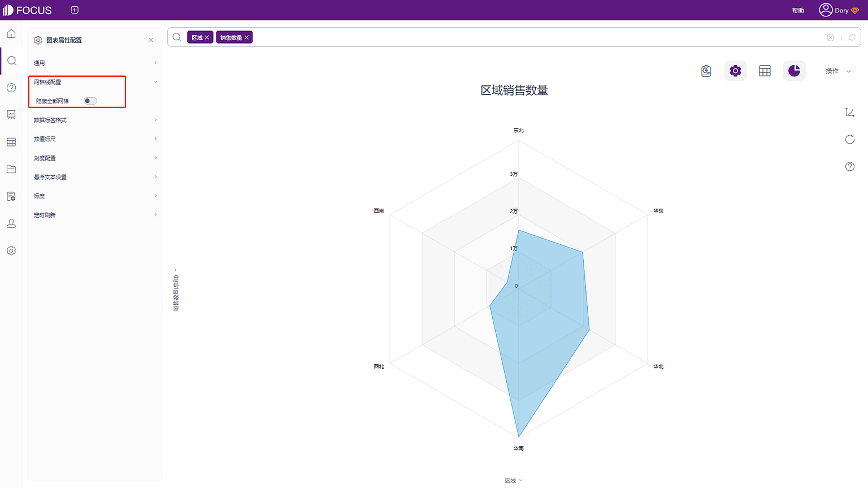868x488 pixels.
Task: Open the 帮助 help link
Action: tap(798, 10)
